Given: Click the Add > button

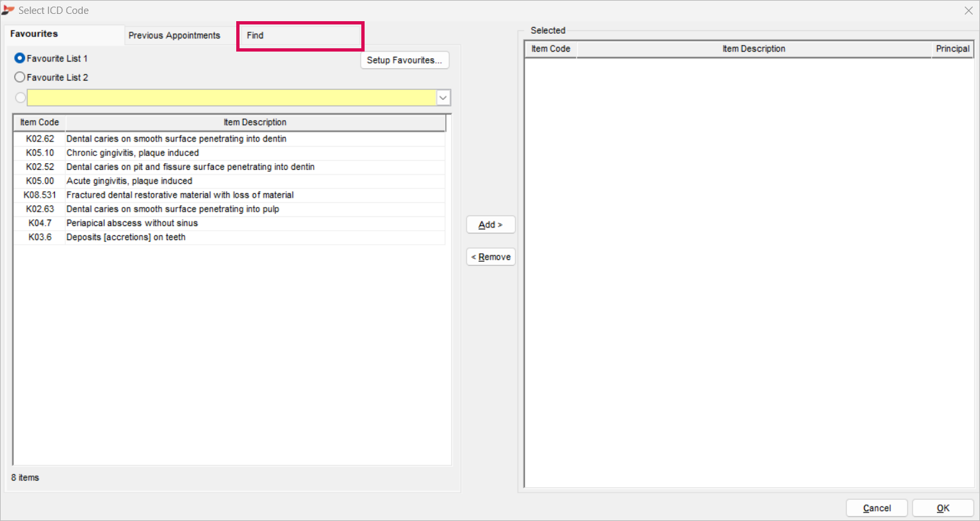Looking at the screenshot, I should (491, 225).
